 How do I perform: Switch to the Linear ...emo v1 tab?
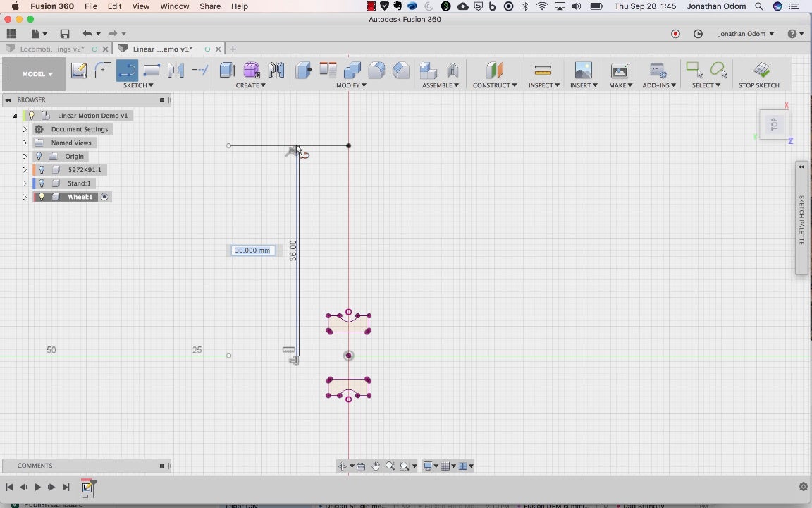162,49
